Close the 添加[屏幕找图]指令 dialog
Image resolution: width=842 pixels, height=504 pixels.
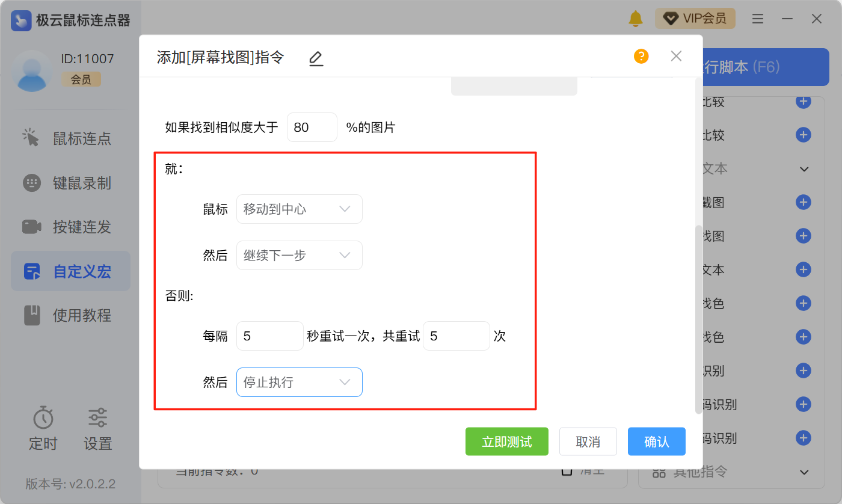point(676,57)
